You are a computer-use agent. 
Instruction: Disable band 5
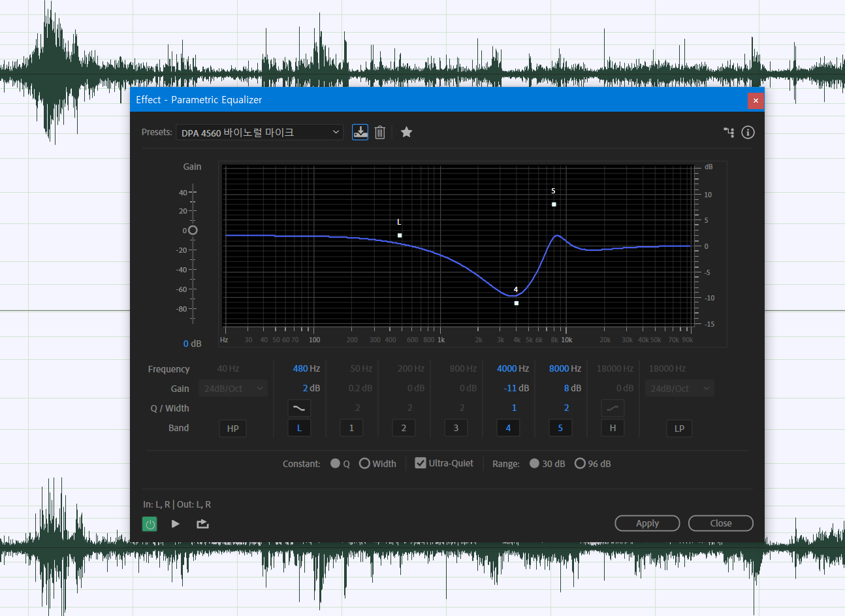(x=560, y=428)
